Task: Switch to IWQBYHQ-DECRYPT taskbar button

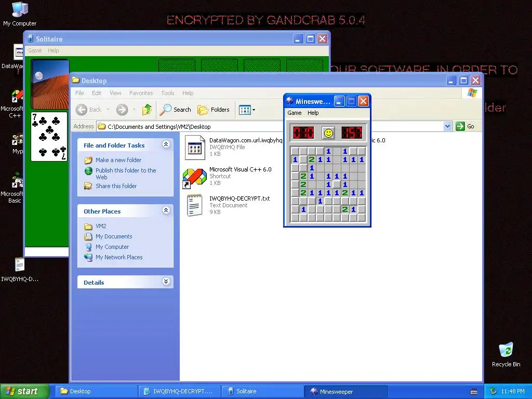Action: point(180,391)
